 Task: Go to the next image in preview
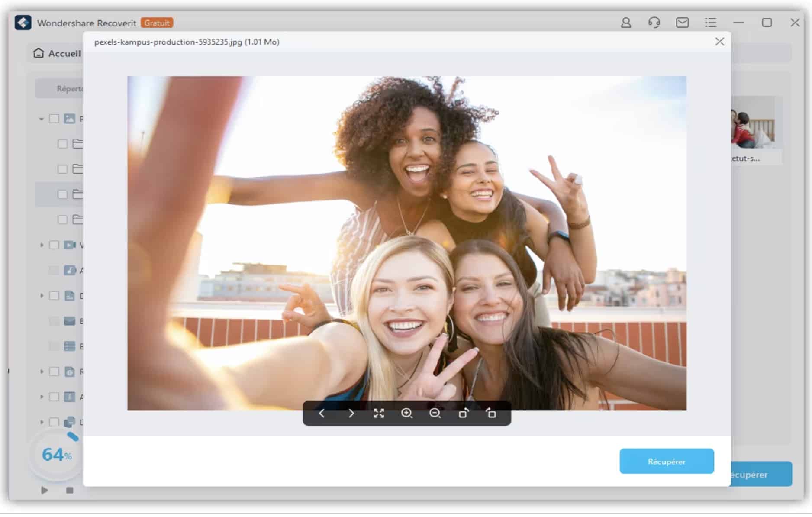[351, 414]
